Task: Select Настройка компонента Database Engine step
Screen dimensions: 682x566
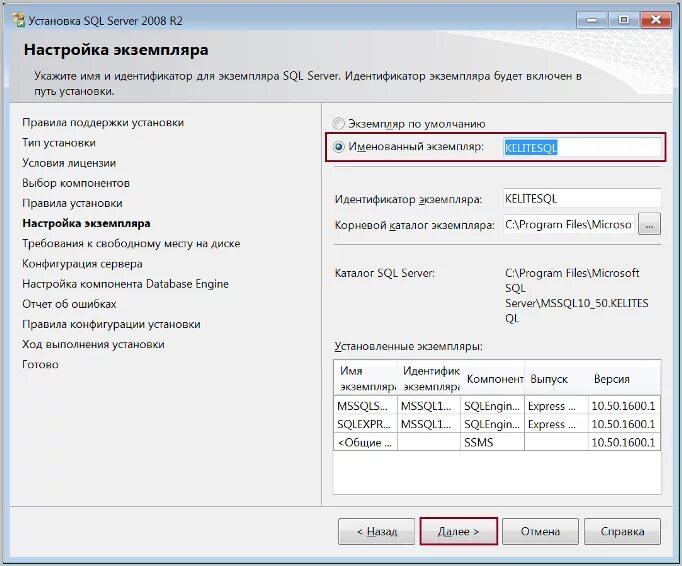Action: [x=125, y=284]
